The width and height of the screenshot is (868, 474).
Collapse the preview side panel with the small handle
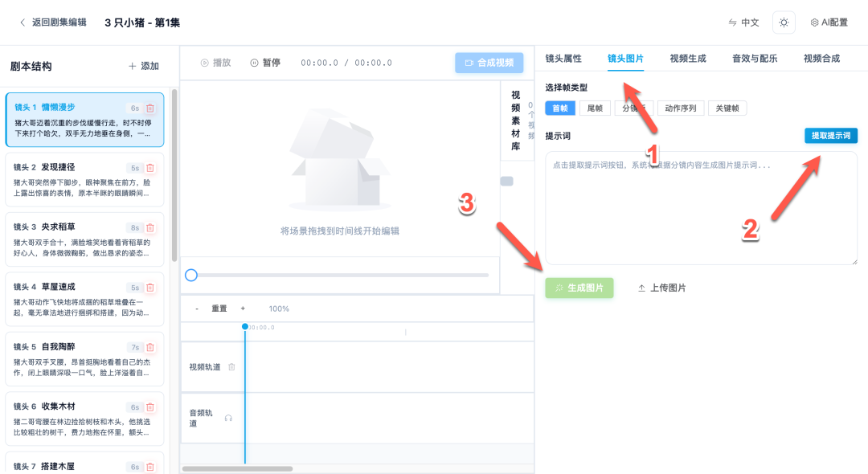506,181
